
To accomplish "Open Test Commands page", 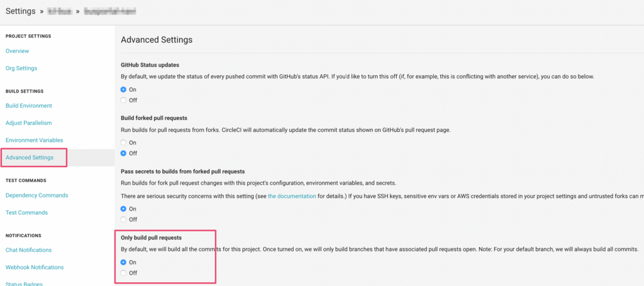I will (x=26, y=212).
